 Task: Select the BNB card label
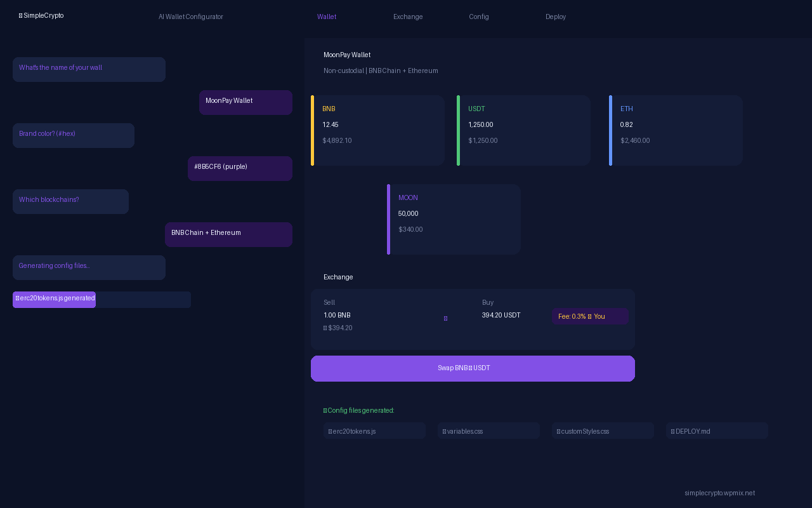point(329,109)
